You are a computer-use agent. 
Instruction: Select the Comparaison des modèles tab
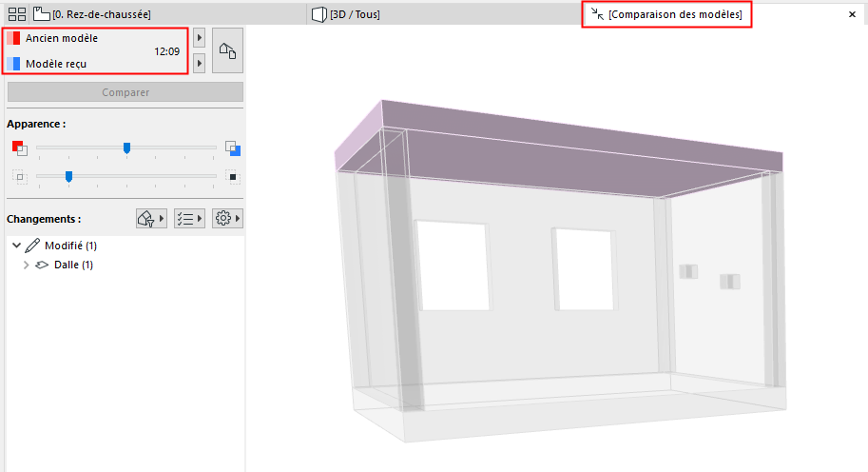coord(666,14)
